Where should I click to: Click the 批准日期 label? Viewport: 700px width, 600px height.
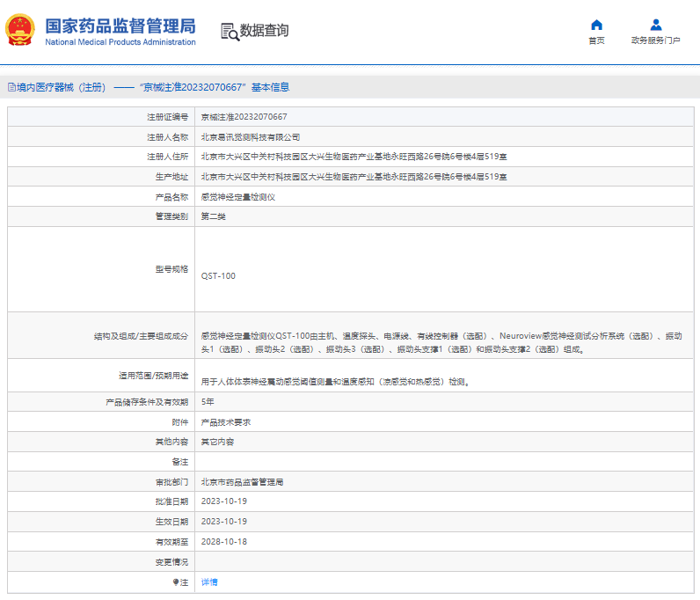171,501
